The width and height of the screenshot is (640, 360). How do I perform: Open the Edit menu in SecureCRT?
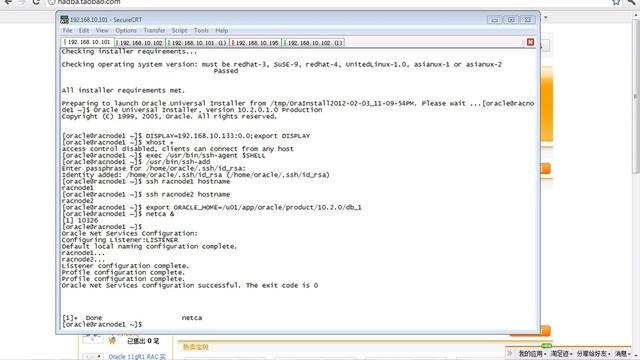(84, 31)
